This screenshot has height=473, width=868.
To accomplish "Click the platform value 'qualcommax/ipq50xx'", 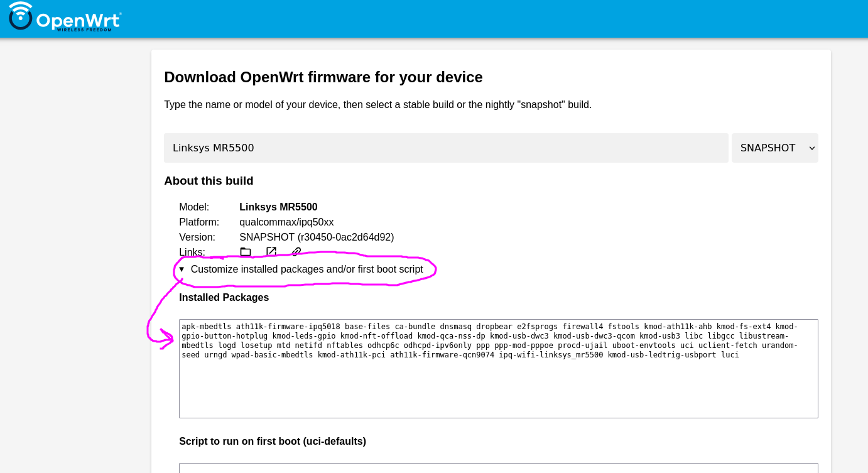I will pos(286,222).
